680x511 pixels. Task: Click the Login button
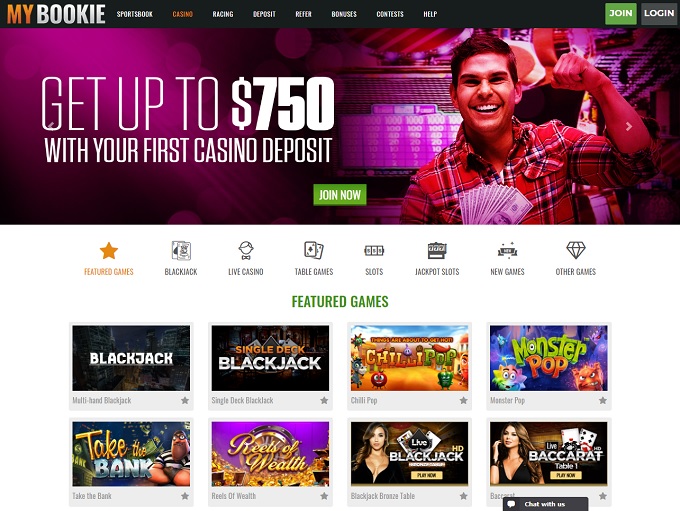coord(659,13)
